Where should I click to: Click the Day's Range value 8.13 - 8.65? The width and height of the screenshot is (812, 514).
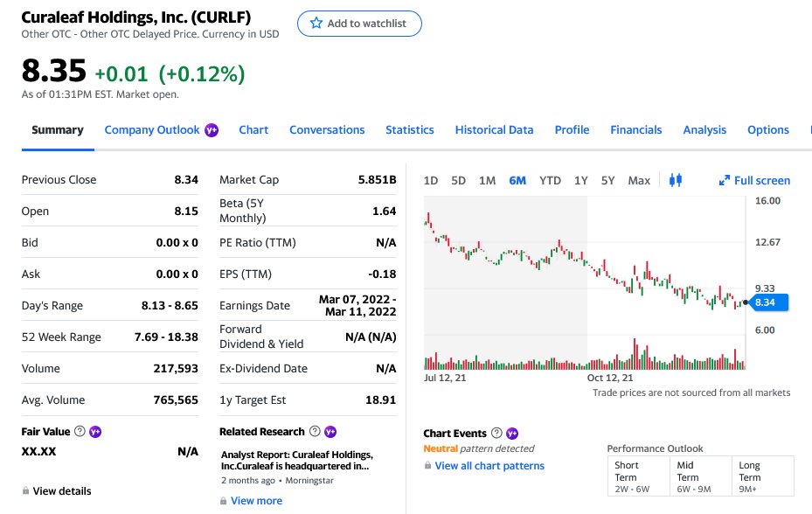pyautogui.click(x=170, y=306)
